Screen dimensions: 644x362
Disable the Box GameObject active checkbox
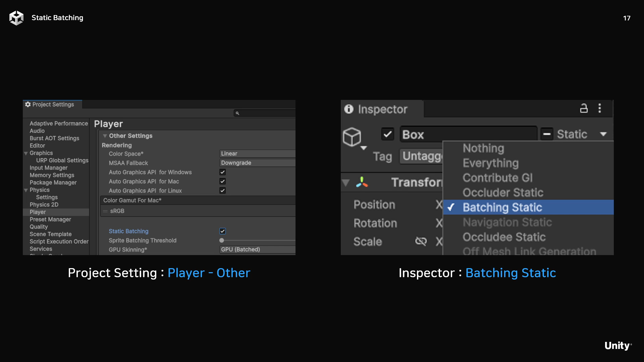point(387,134)
